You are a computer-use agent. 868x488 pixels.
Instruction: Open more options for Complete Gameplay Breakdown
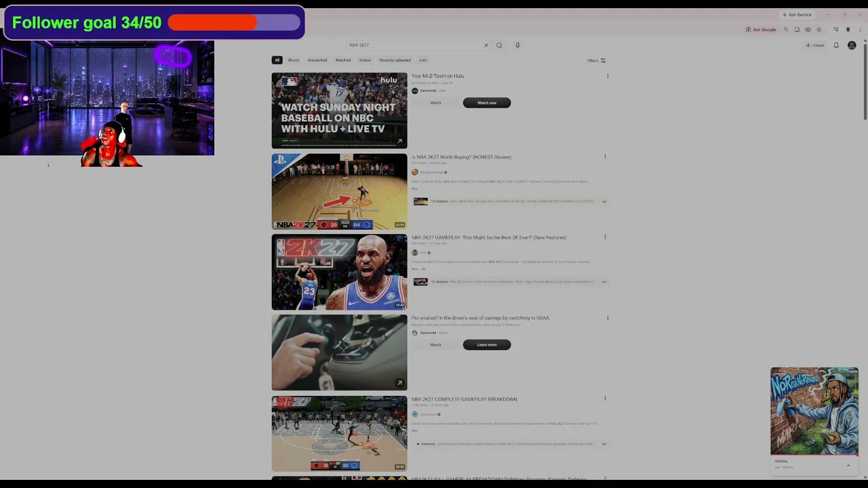pyautogui.click(x=605, y=399)
